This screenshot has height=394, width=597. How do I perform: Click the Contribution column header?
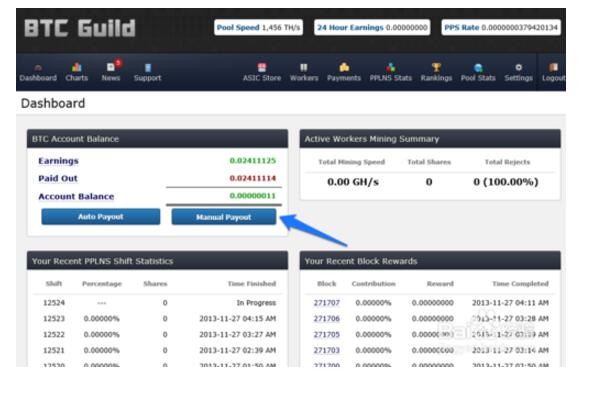click(x=374, y=284)
